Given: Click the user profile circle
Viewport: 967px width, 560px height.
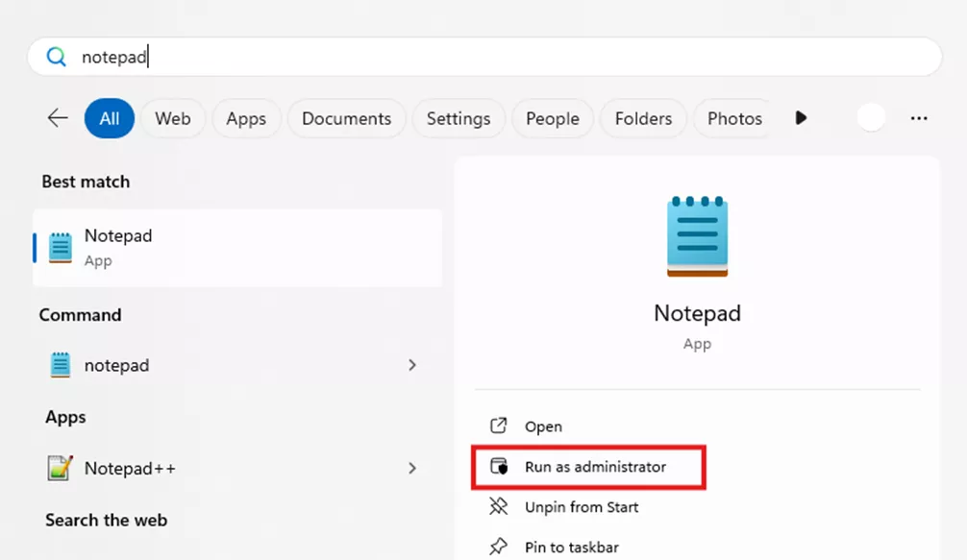Looking at the screenshot, I should (871, 116).
